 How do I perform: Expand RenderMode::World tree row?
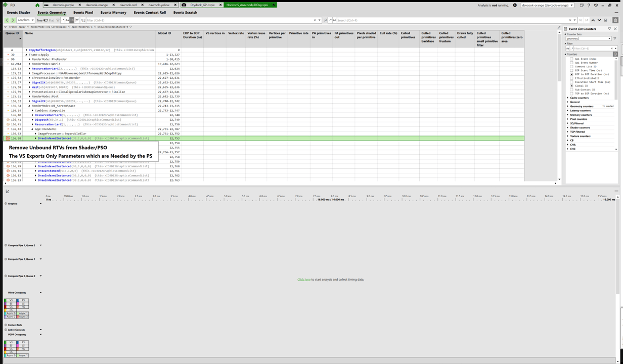[x=29, y=64]
